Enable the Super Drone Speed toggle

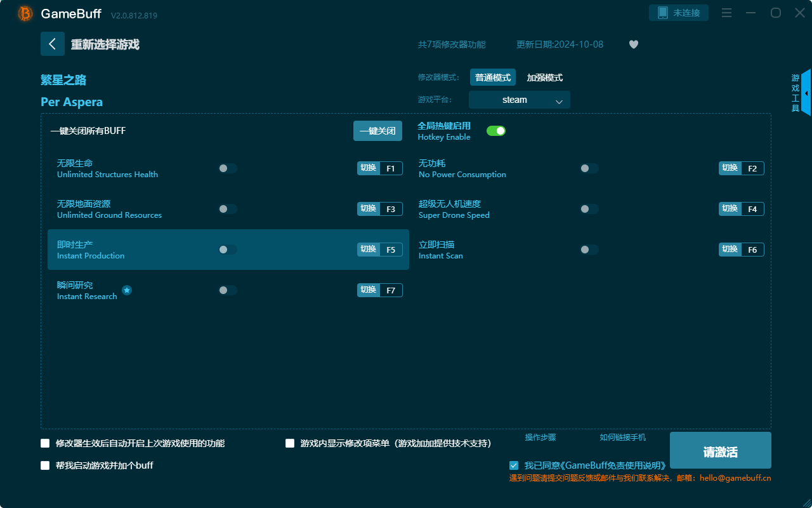coord(589,209)
